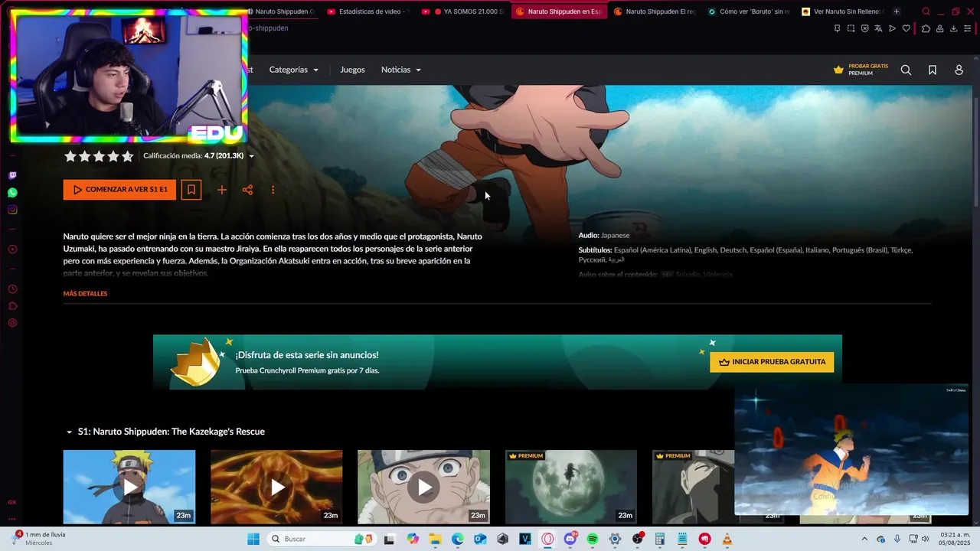Open the Crunchyroll watchlist bookmark icon in header
This screenshot has height=551, width=980.
pos(933,70)
